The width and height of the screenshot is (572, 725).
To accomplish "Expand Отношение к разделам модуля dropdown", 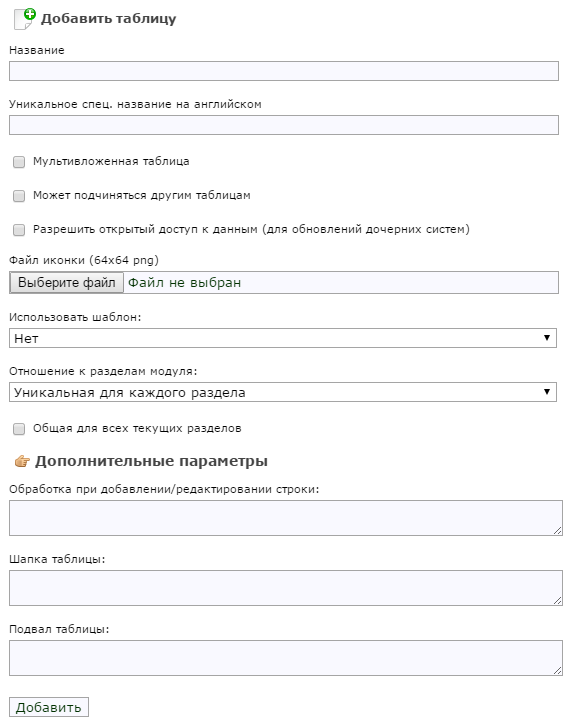I will point(283,392).
